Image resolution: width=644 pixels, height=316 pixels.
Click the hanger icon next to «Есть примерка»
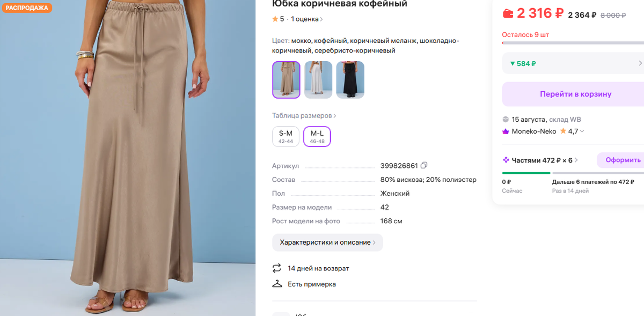[x=277, y=284]
